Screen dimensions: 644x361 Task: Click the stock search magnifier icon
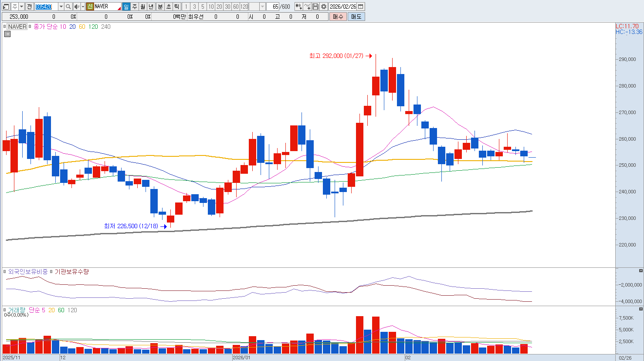tap(68, 7)
